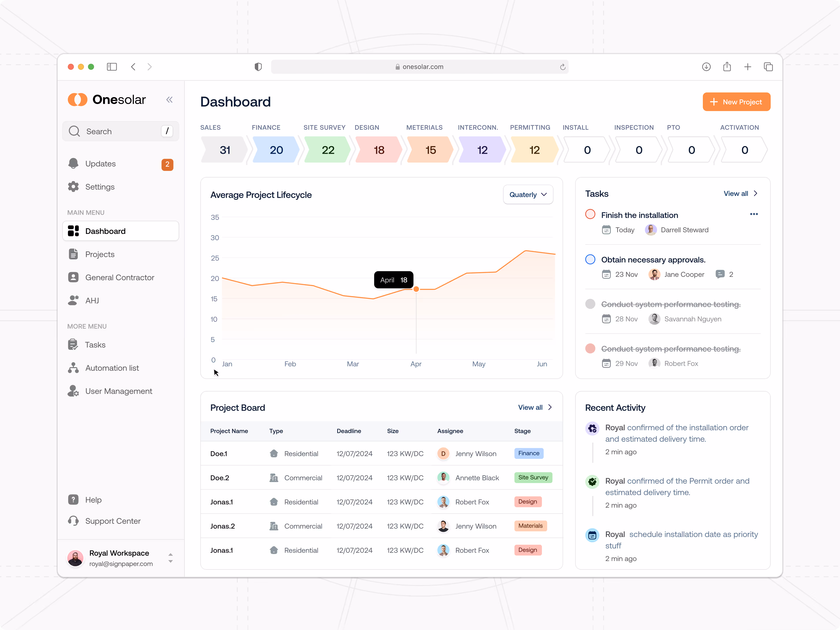
Task: Check off Obtain necessary approvals task
Action: 590,260
